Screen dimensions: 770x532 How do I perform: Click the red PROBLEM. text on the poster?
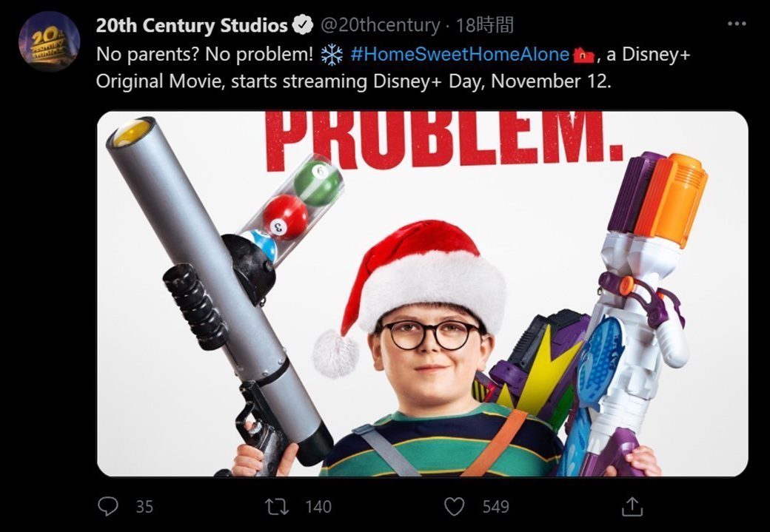(444, 139)
